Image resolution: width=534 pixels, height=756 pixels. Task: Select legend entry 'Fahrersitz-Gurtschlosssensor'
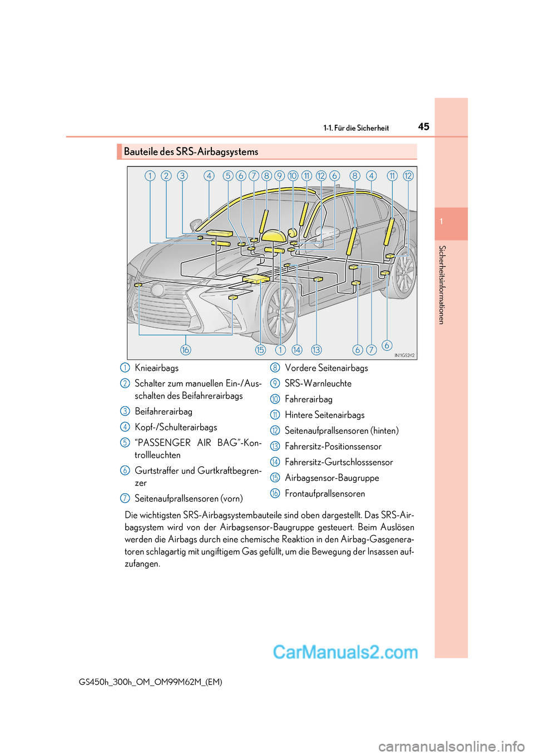coord(339,462)
